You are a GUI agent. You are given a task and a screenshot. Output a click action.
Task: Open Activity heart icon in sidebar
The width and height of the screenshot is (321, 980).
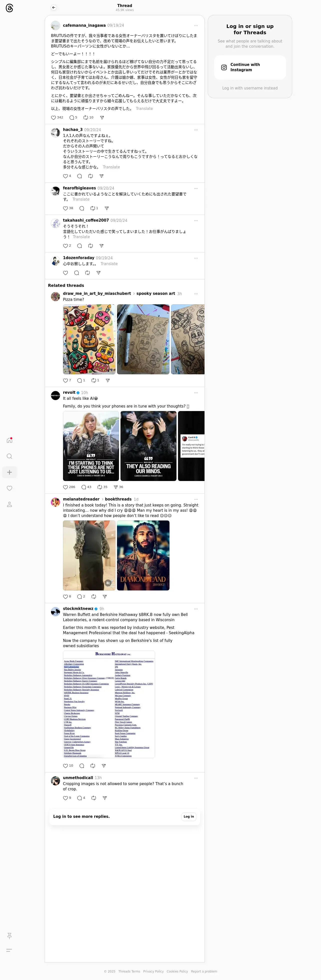[9, 488]
